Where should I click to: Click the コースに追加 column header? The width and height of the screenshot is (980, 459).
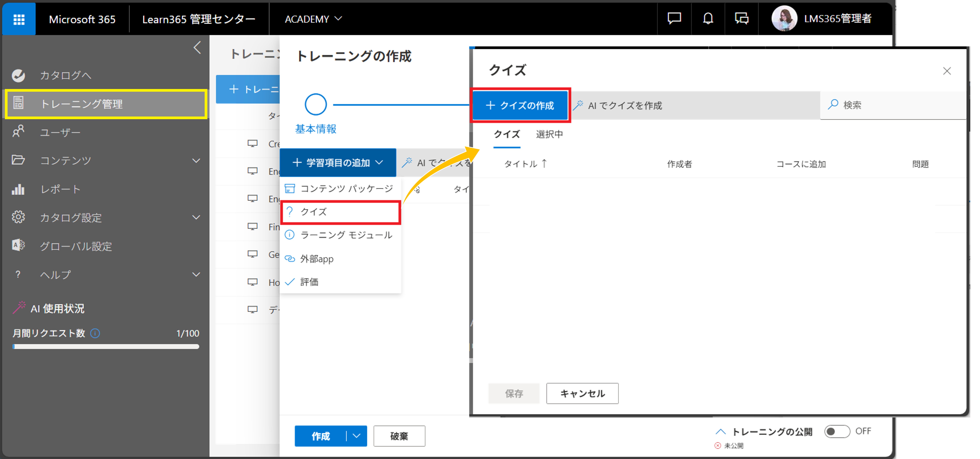pyautogui.click(x=801, y=164)
